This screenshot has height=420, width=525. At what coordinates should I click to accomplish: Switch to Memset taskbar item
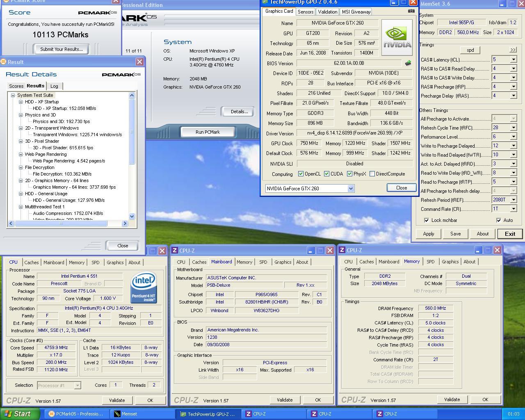click(x=142, y=414)
